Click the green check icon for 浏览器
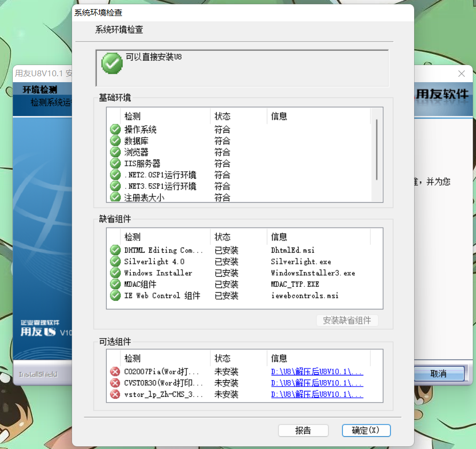Screen dimensions: 476x449 pos(115,152)
